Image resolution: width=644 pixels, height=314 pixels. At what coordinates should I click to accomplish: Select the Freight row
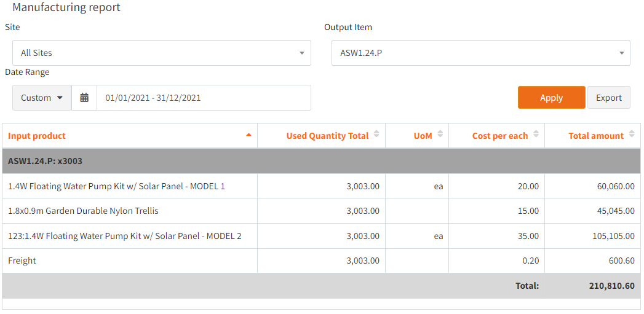22,261
